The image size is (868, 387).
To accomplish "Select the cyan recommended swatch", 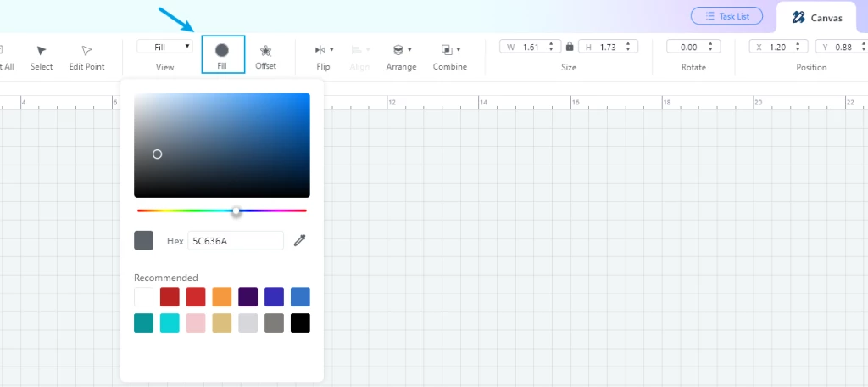I will click(170, 322).
